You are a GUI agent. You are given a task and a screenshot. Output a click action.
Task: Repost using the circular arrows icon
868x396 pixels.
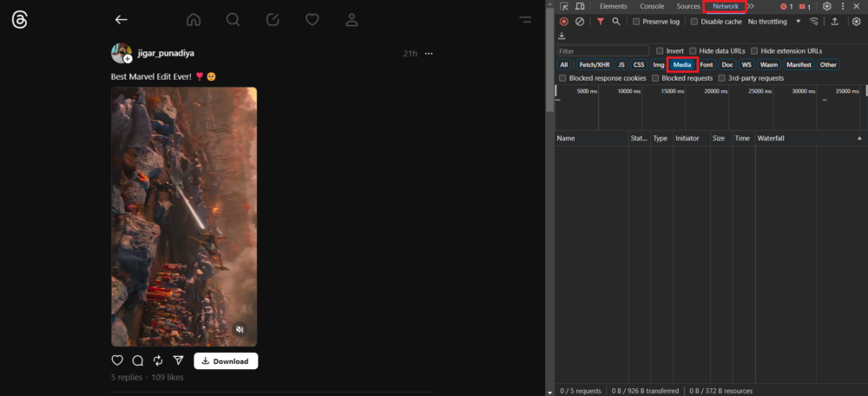158,360
